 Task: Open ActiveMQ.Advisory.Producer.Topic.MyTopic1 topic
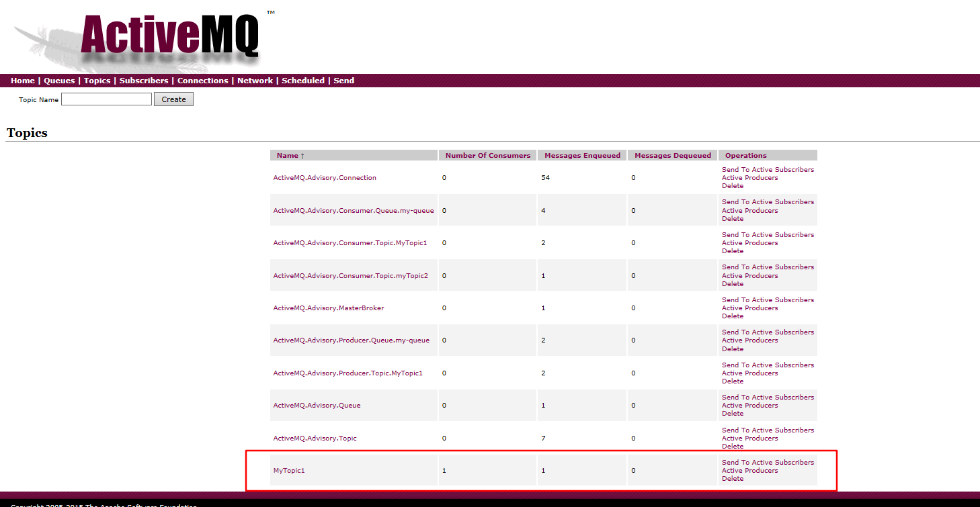348,373
